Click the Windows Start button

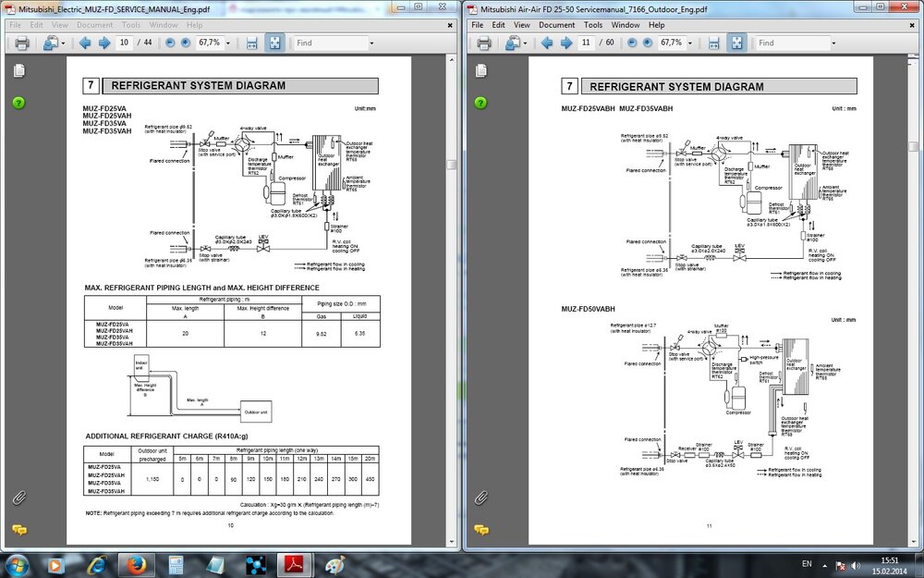pos(18,563)
